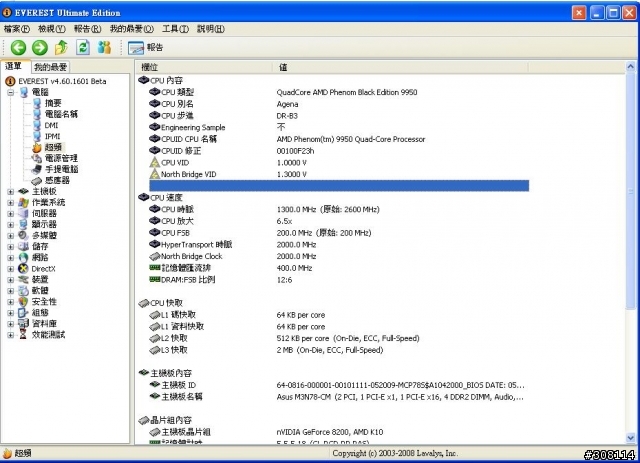Click the 軟體 software icon in tree

[24, 291]
